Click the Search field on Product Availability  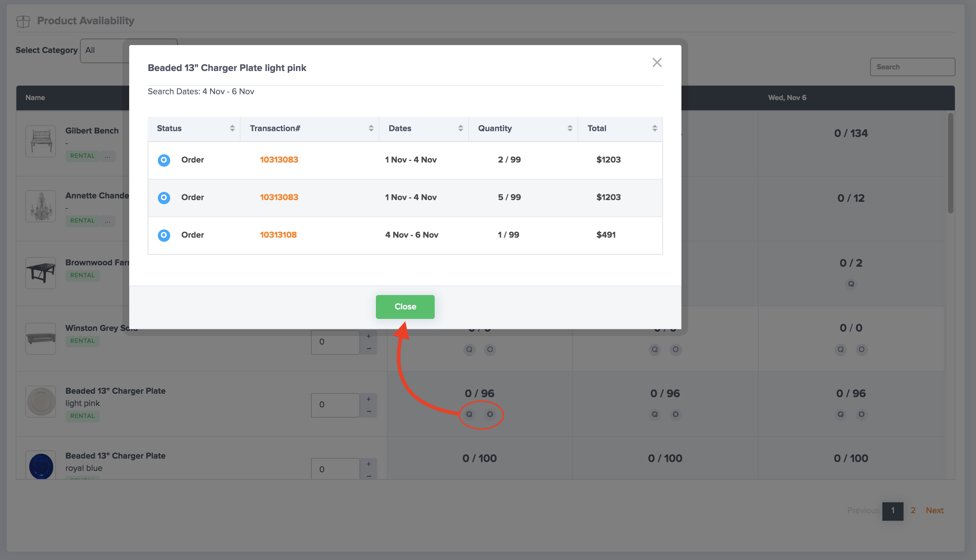pos(912,67)
